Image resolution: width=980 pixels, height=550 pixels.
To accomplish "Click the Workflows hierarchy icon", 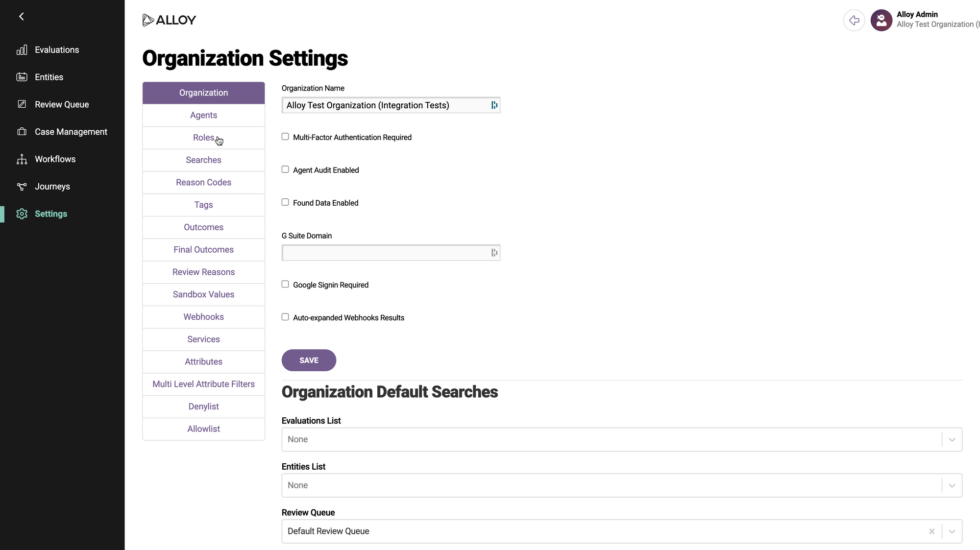I will pos(22,159).
